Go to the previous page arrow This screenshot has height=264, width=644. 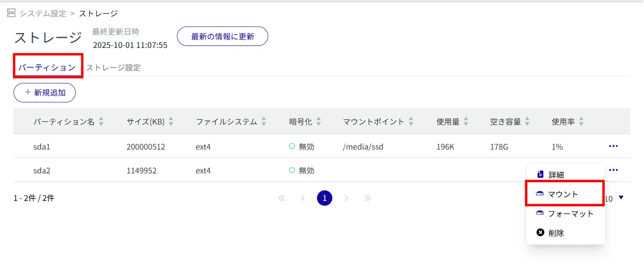point(303,198)
